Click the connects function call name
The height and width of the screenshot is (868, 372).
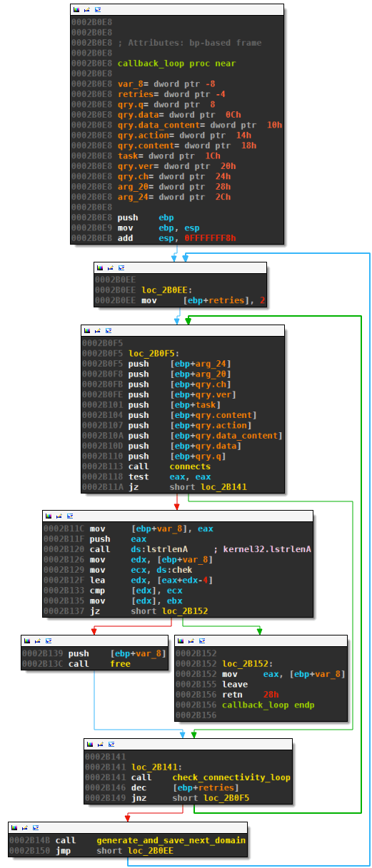click(x=190, y=466)
